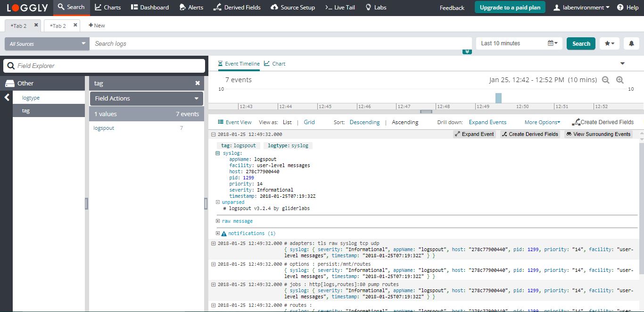
Task: Expand the Field Actions dropdown
Action: [x=146, y=99]
